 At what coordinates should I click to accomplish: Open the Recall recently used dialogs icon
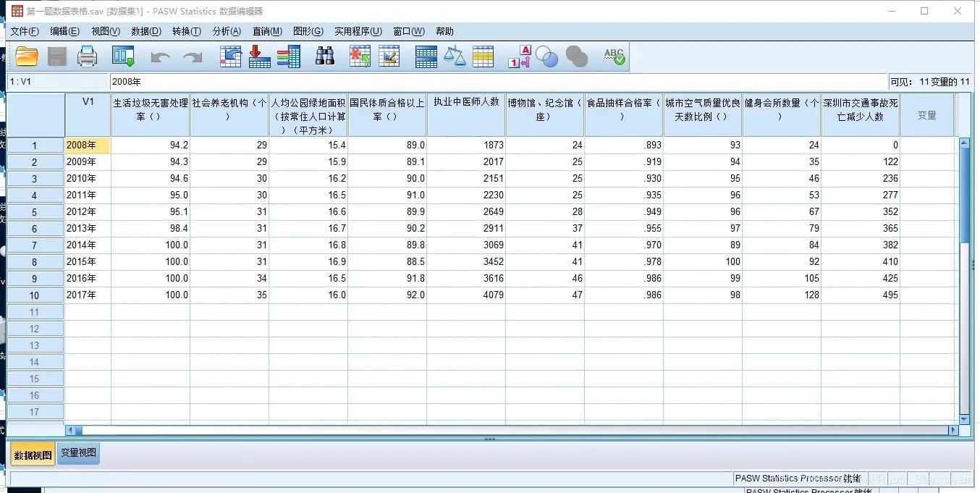pyautogui.click(x=124, y=56)
